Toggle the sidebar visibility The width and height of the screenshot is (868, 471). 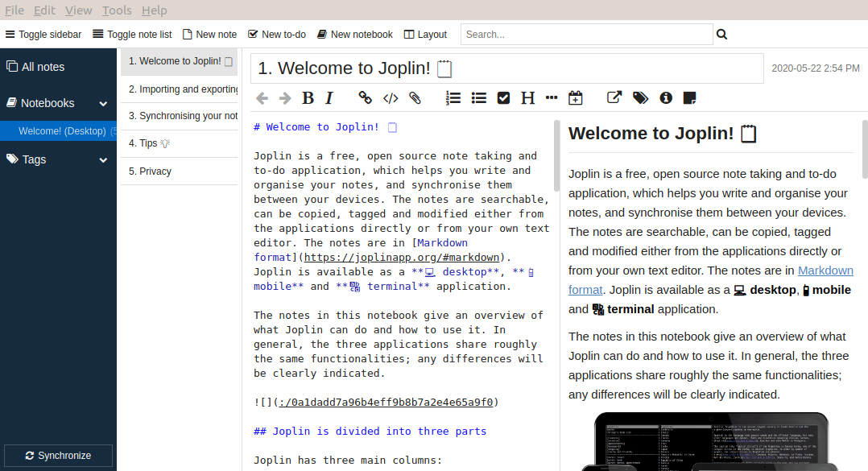43,35
